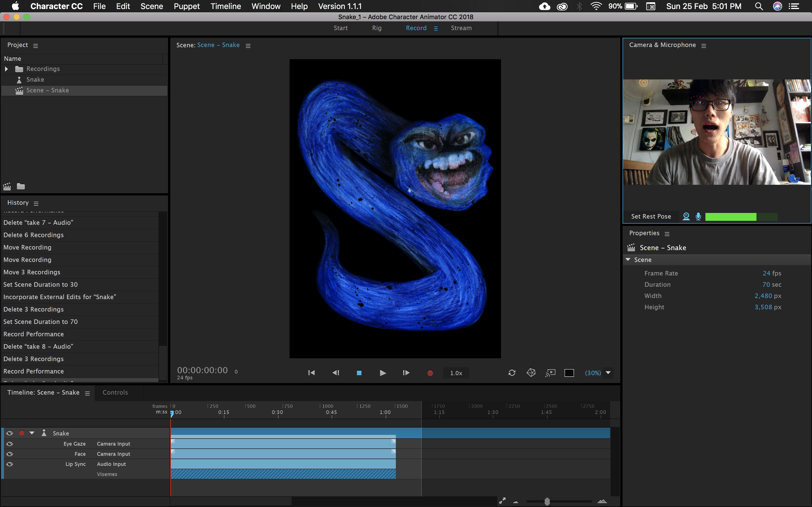Click new folder icon in Project panel
The image size is (812, 507).
coord(21,186)
